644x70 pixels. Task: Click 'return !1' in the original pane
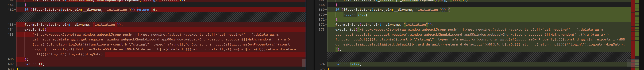click(34, 64)
